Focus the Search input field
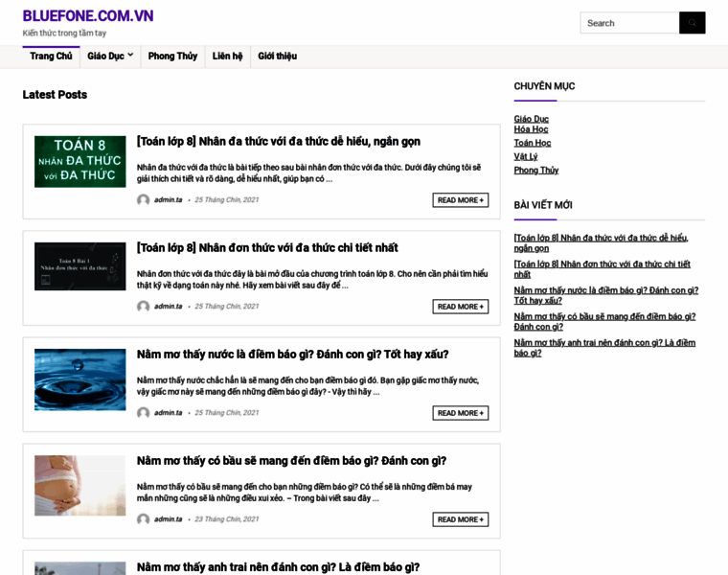Viewport: 728px width, 575px height. (629, 23)
